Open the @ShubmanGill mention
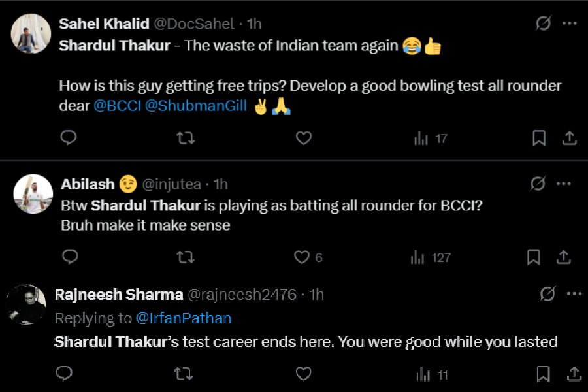This screenshot has height=392, width=588. (195, 106)
